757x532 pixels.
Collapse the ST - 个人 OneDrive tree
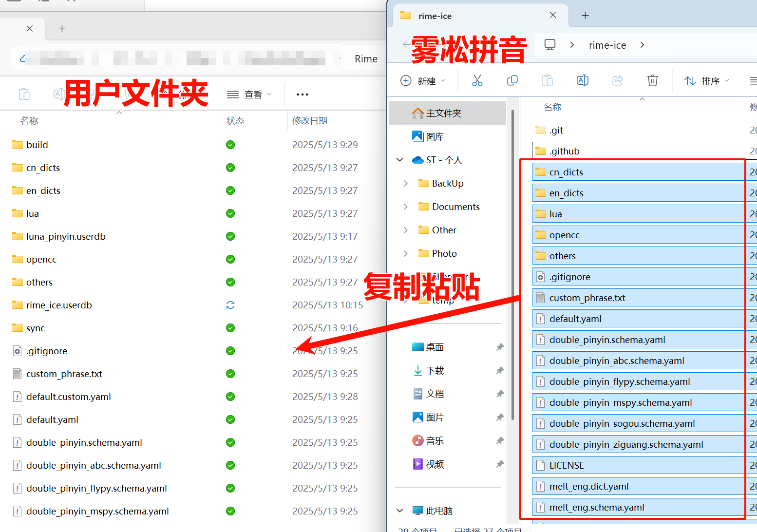(x=400, y=160)
